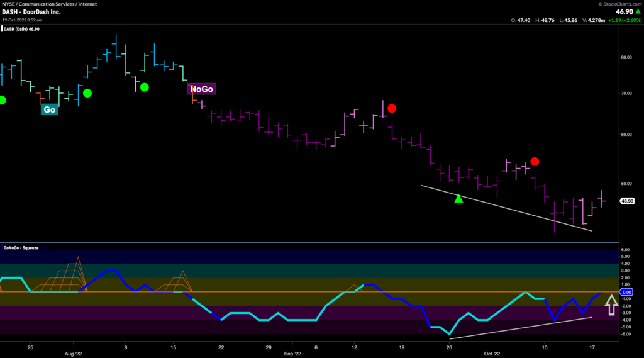644x358 pixels.
Task: Click the green up triangle beside 46.90 header price
Action: [636, 11]
